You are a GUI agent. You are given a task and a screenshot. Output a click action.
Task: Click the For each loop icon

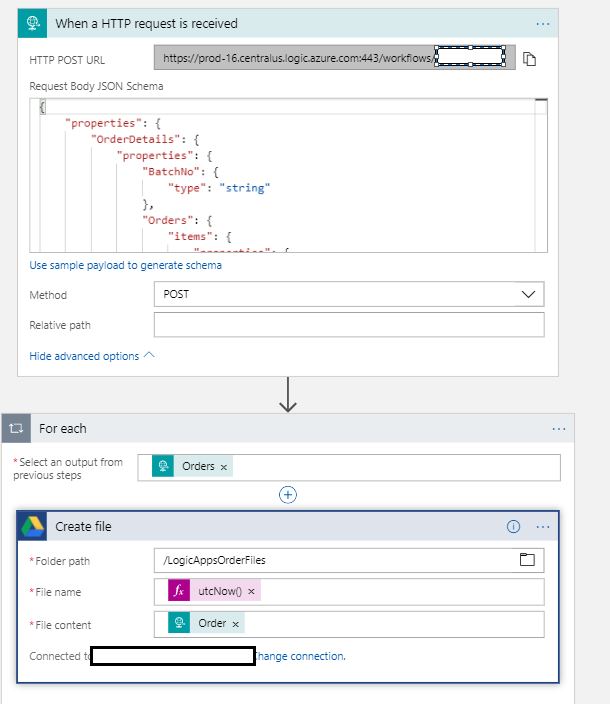pos(16,428)
